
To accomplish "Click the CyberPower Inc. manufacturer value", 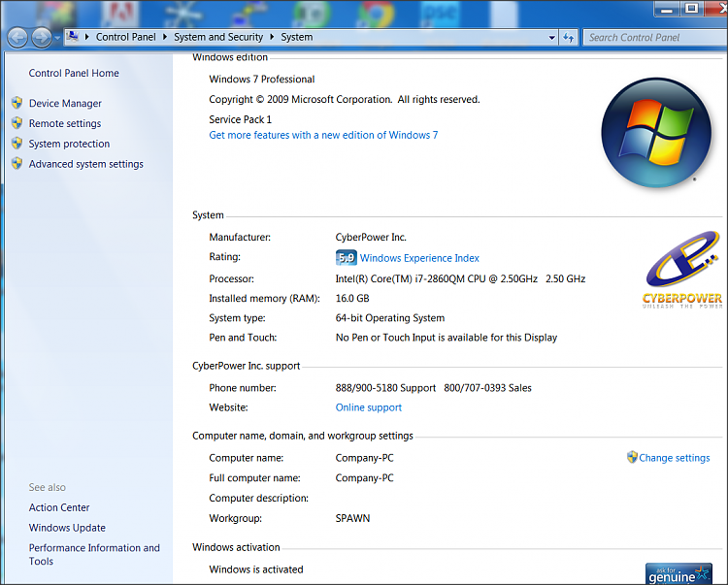I will (x=371, y=237).
